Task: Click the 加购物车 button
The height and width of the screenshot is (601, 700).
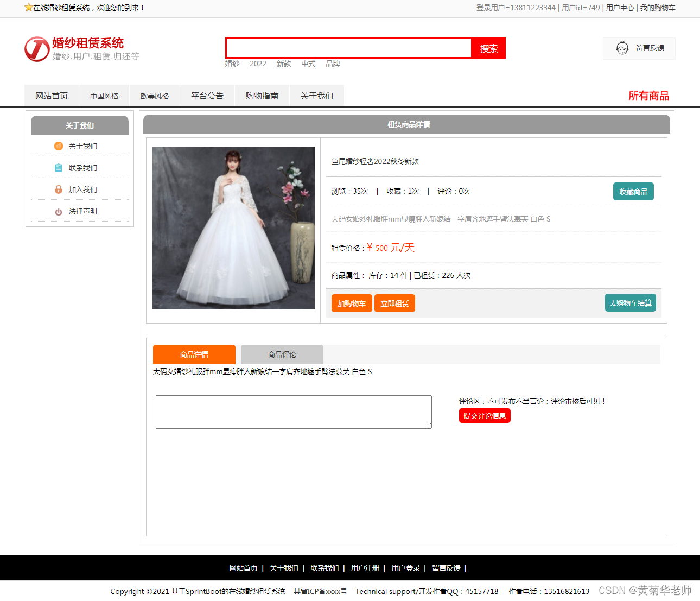Action: click(351, 303)
